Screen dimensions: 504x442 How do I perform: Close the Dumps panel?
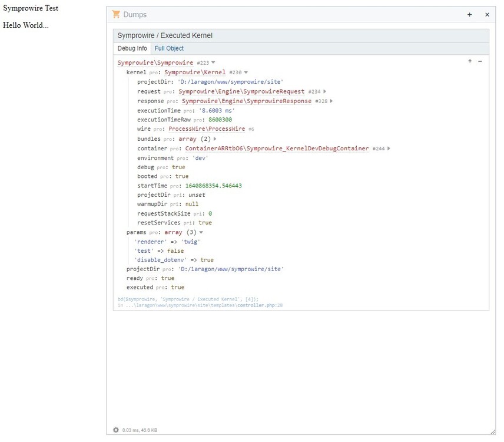pyautogui.click(x=487, y=15)
